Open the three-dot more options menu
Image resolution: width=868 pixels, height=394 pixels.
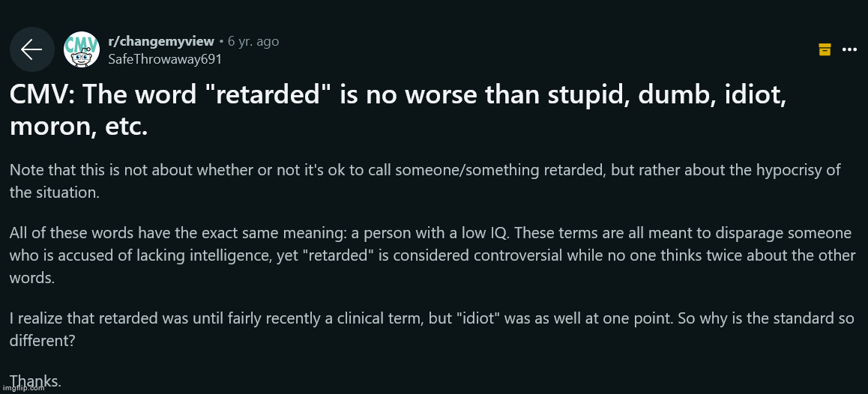pos(849,49)
